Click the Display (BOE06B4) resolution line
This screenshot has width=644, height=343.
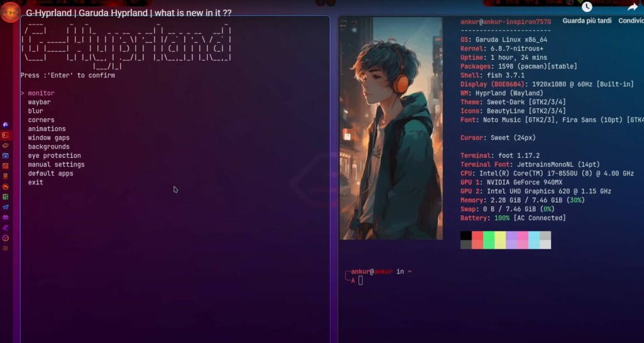click(547, 84)
